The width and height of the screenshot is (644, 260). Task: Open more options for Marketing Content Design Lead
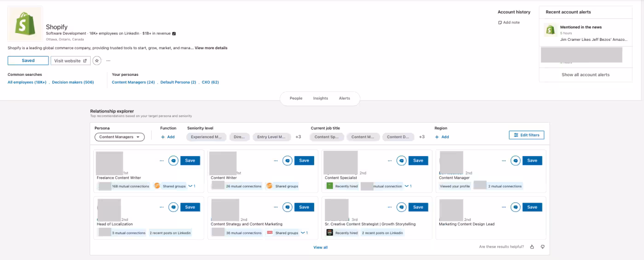504,207
